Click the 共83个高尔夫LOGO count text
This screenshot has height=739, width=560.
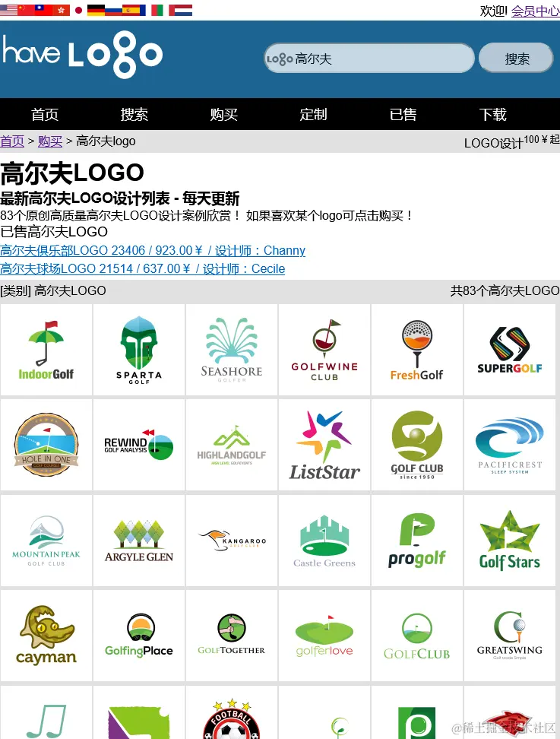tap(505, 290)
